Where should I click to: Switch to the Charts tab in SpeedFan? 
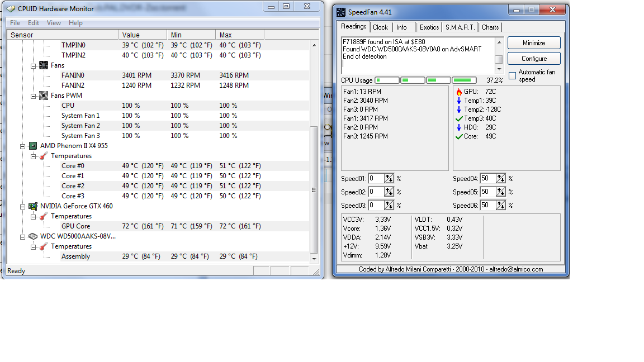click(x=490, y=27)
